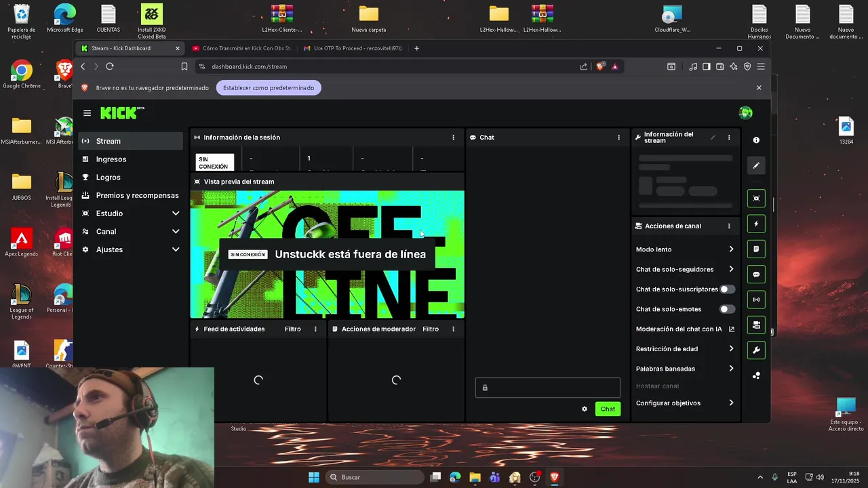868x488 pixels.
Task: Toggle the wrench stream info widget icon
Action: (x=756, y=350)
